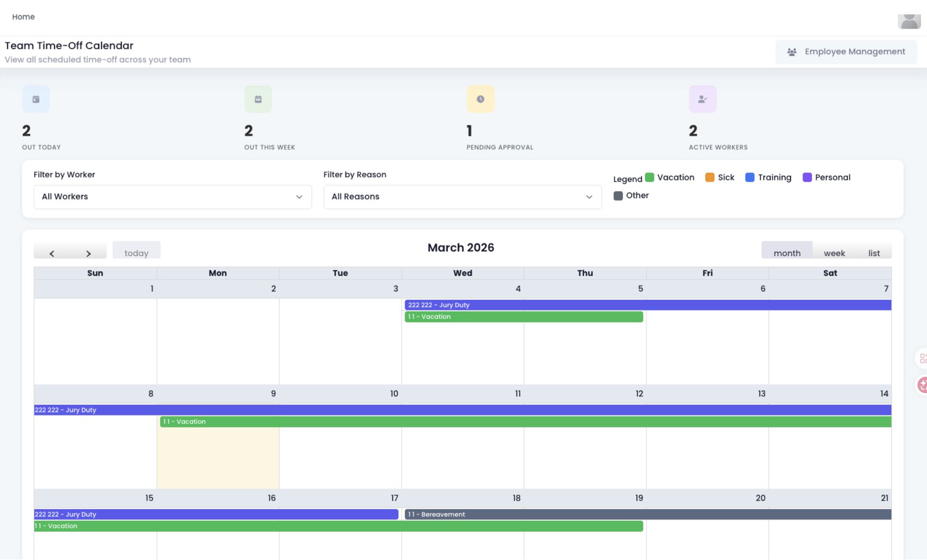Advance to next month with right arrow

pyautogui.click(x=88, y=253)
